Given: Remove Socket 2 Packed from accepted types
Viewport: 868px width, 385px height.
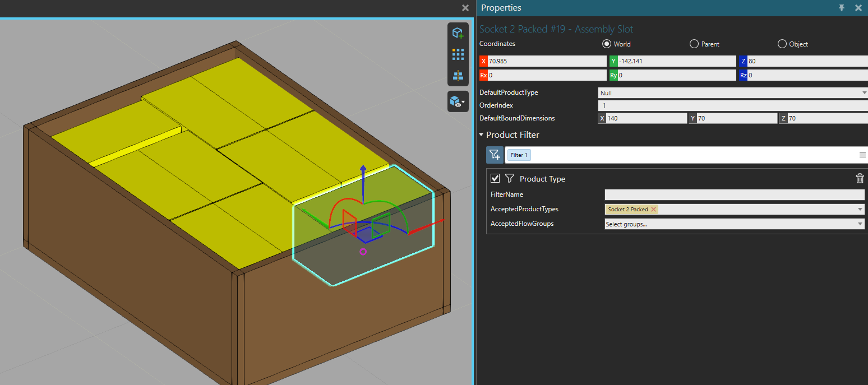Looking at the screenshot, I should 653,210.
